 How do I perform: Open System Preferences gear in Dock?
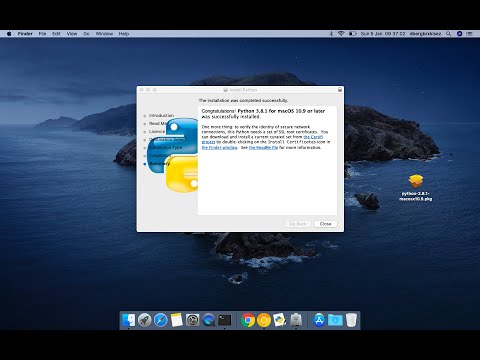coord(193,320)
